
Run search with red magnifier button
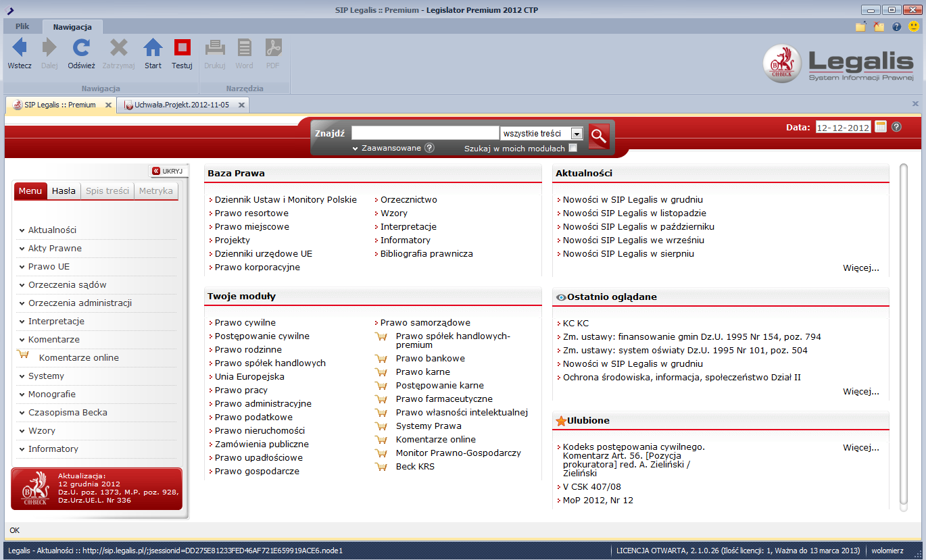(x=599, y=136)
